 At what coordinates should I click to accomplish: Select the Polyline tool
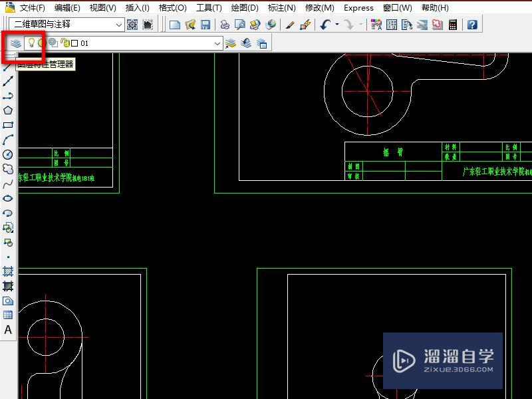tap(8, 96)
